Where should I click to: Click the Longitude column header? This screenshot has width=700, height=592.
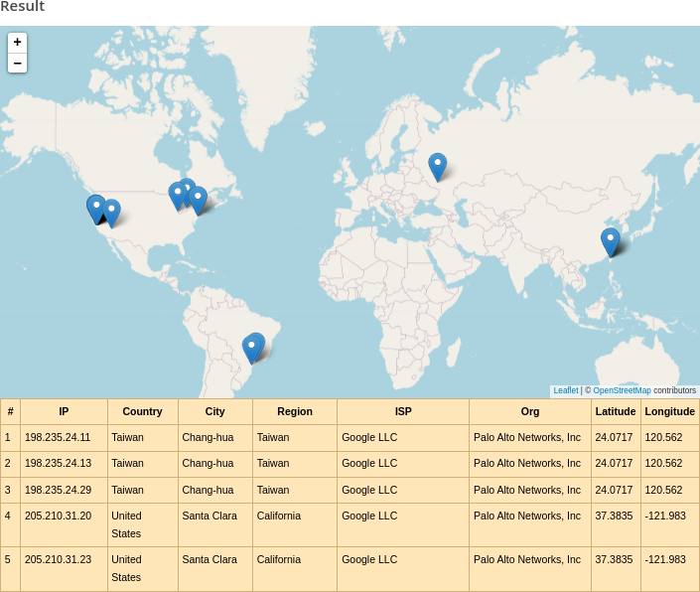(x=669, y=411)
